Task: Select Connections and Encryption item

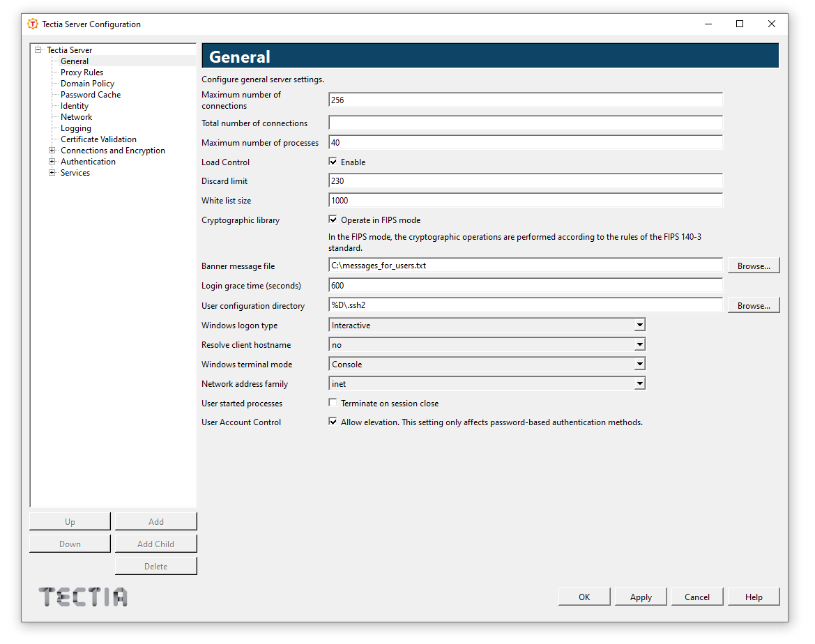Action: coord(113,151)
